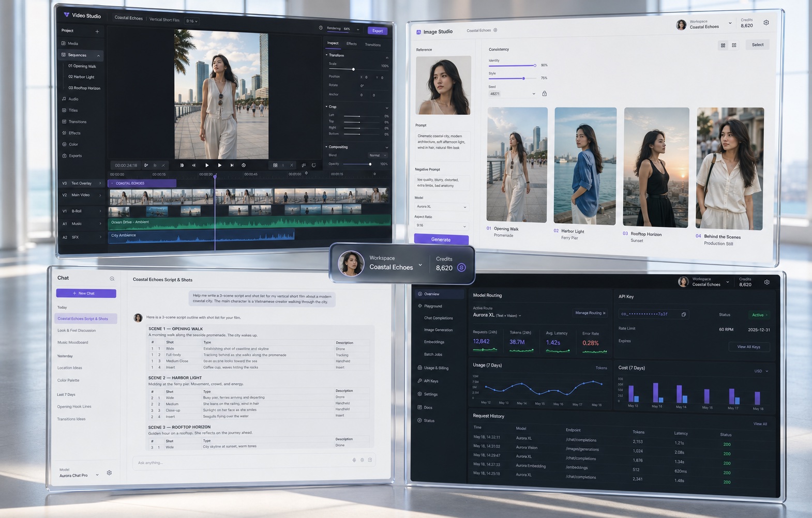Switch to Transitions tab in Video Studio inspector
The width and height of the screenshot is (812, 518).
click(x=373, y=44)
